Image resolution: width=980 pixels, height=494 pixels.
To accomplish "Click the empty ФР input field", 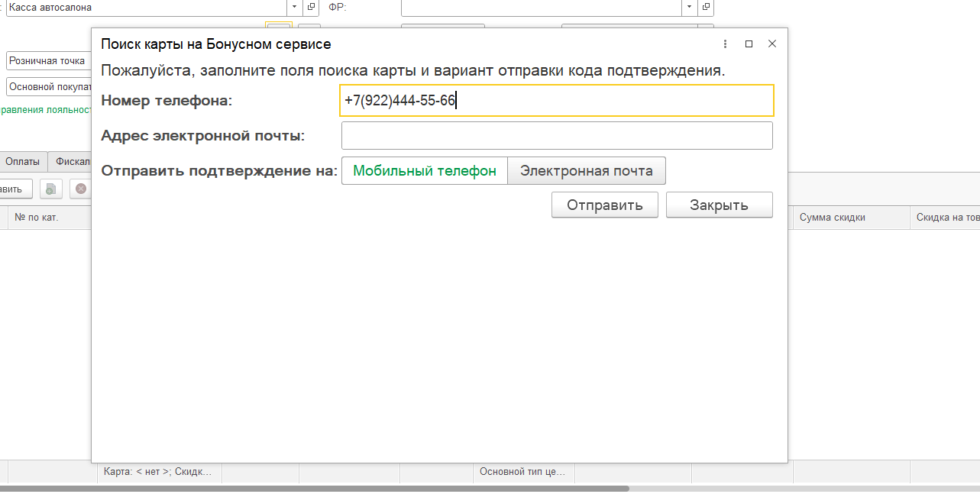I will [542, 7].
